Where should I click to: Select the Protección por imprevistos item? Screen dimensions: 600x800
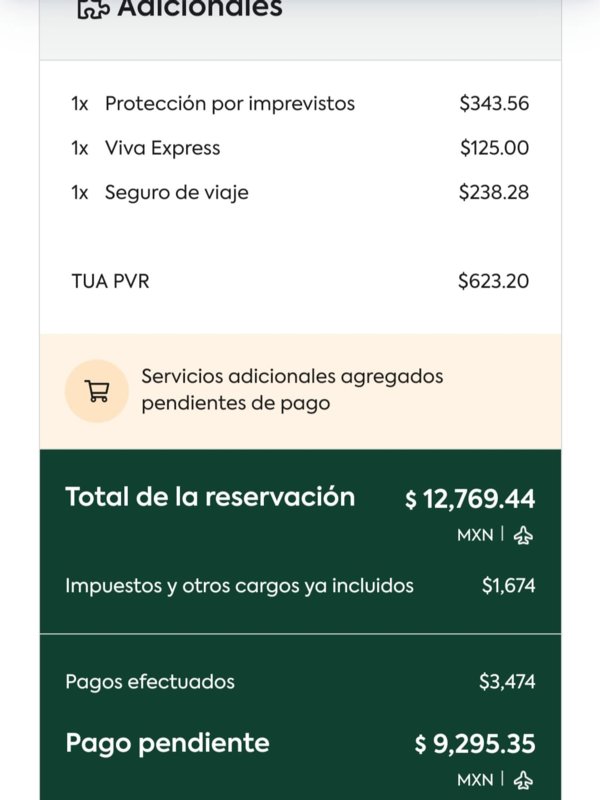click(x=229, y=103)
